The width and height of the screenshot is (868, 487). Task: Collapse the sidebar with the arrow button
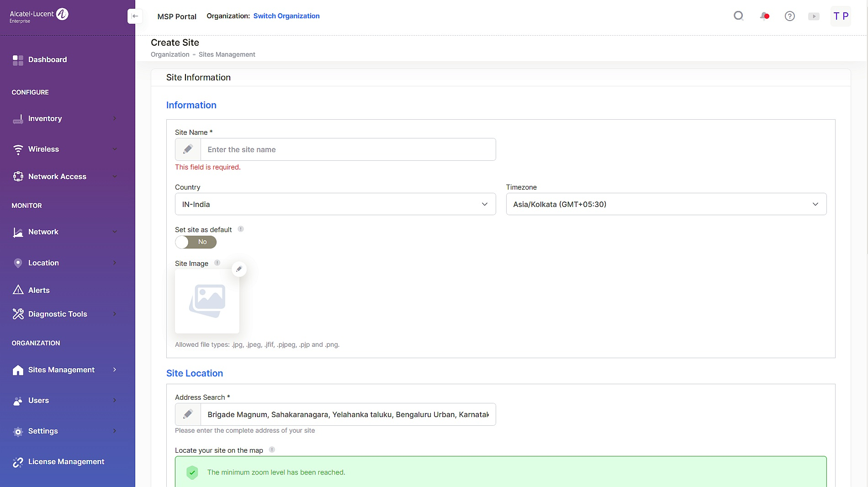tap(135, 16)
